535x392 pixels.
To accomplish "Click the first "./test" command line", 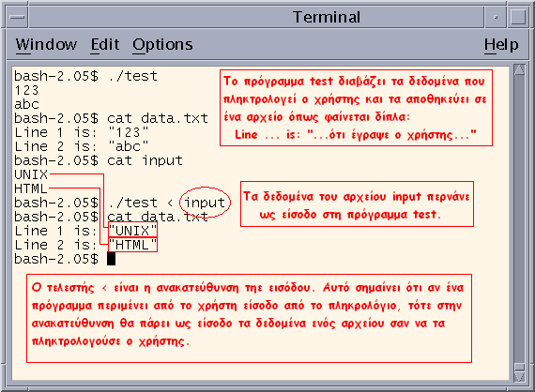I will coord(85,76).
